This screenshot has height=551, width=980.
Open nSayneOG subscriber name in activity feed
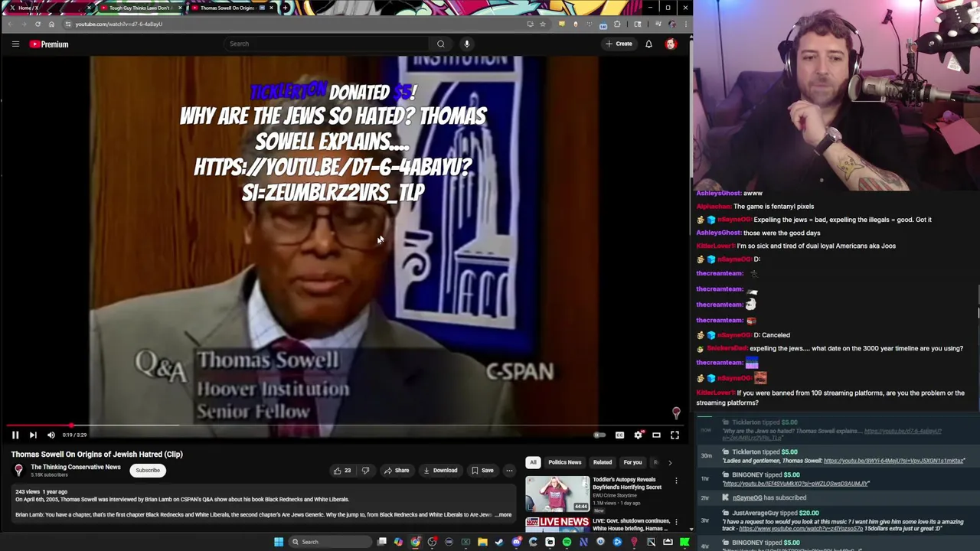pyautogui.click(x=747, y=497)
